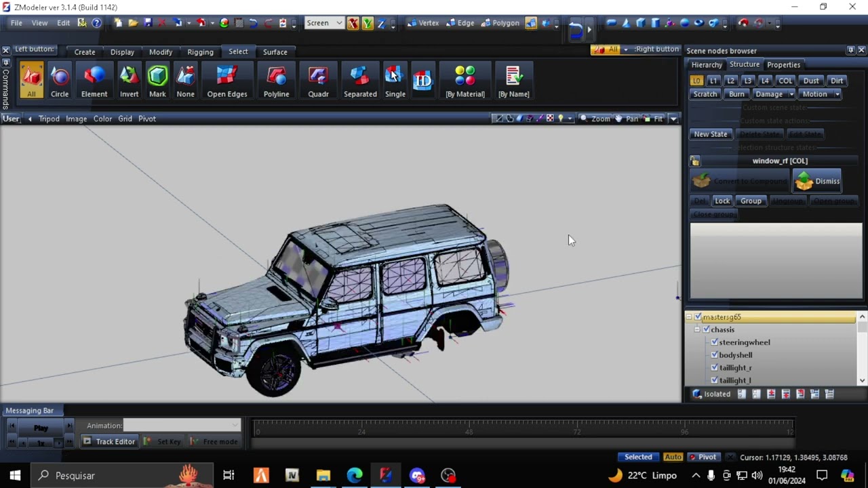Uncheck the bodyshell node checkbox
Viewport: 868px width, 488px height.
714,355
